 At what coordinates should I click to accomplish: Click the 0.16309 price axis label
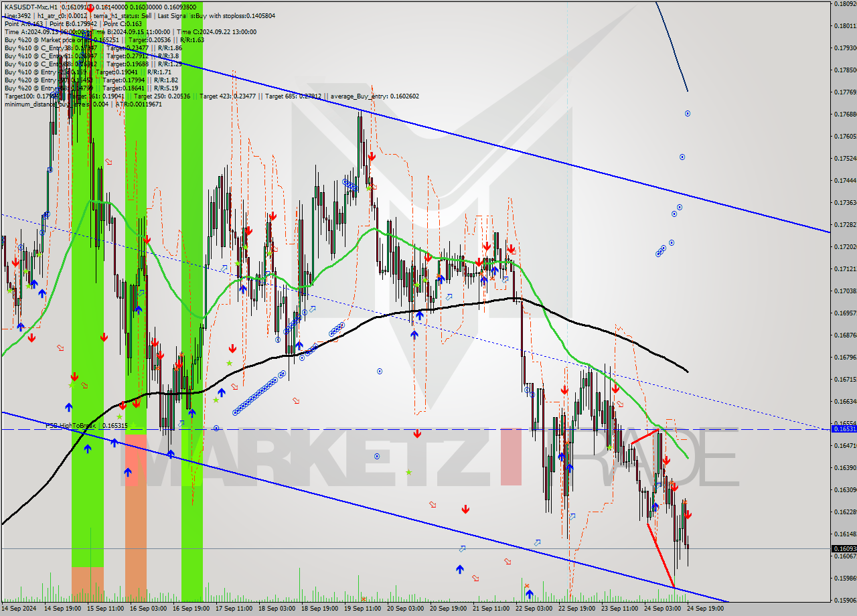845,489
